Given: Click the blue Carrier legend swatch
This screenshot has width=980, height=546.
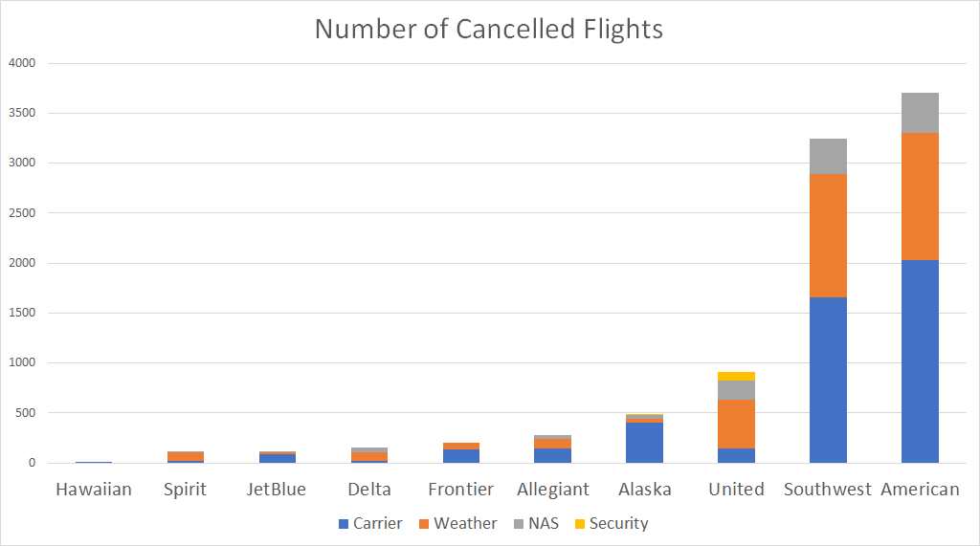Looking at the screenshot, I should point(344,524).
